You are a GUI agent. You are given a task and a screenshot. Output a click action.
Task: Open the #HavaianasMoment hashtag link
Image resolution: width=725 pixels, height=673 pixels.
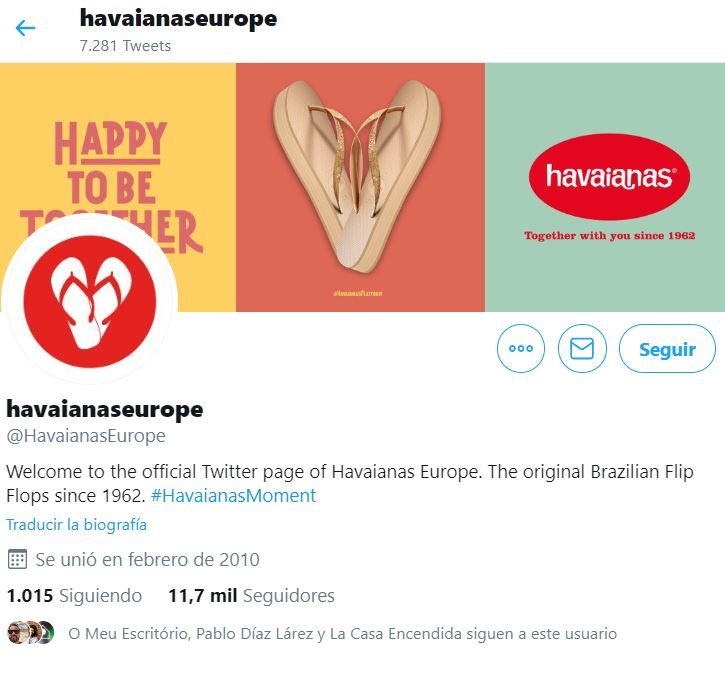pos(233,496)
